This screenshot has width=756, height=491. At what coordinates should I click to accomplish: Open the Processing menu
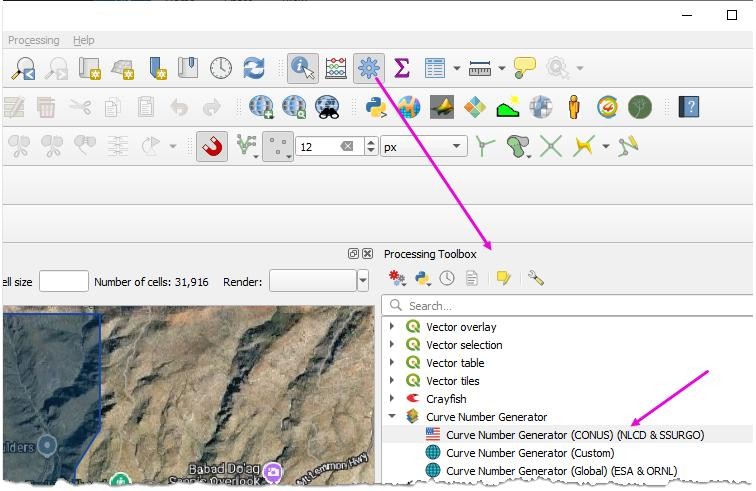click(33, 40)
